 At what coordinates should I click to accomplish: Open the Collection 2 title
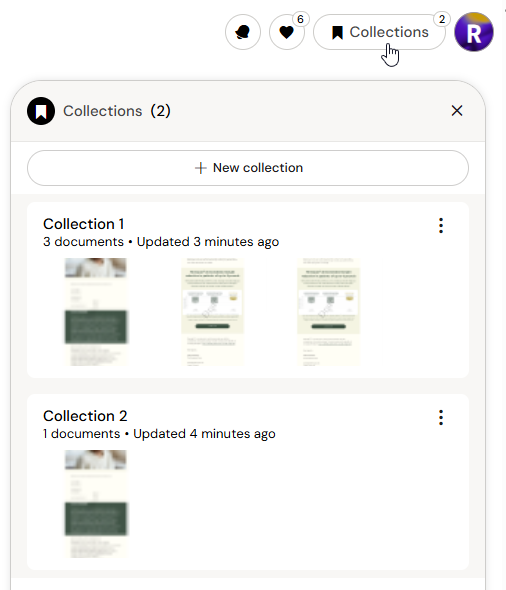(x=85, y=416)
